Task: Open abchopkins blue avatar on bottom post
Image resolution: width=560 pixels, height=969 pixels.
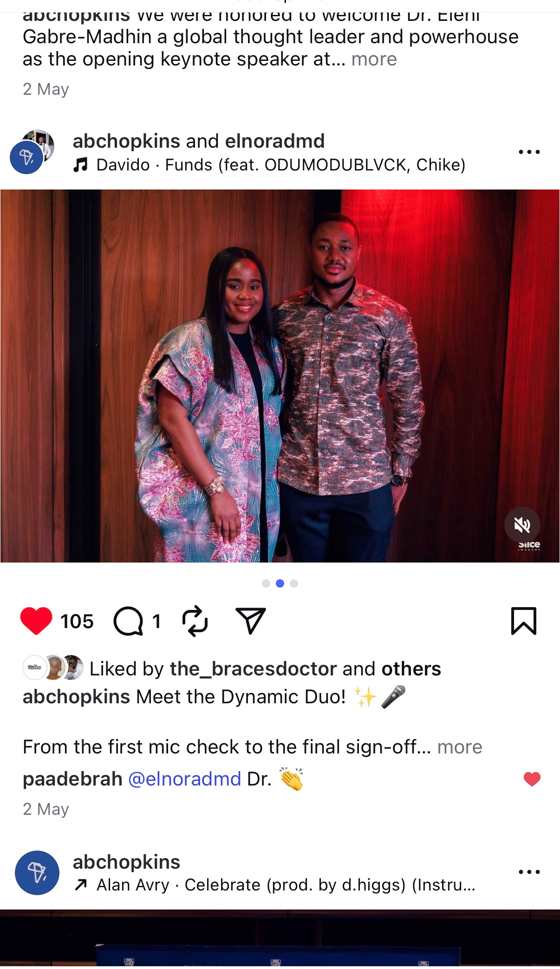Action: coord(37,873)
